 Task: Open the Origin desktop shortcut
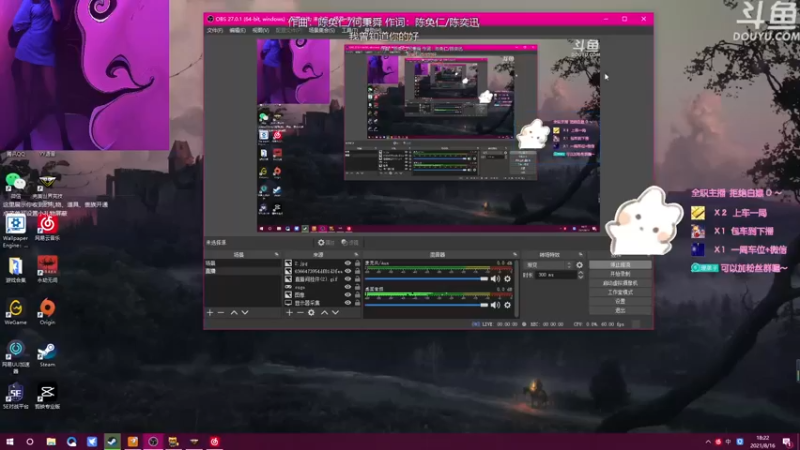coord(47,311)
